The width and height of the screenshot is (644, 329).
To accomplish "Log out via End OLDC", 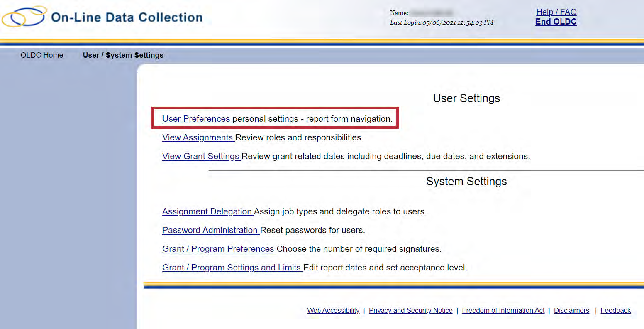I will coord(556,22).
